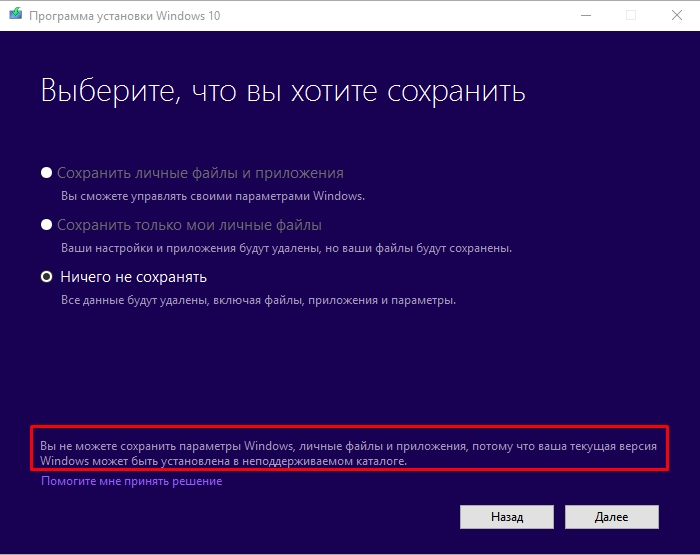
Task: Click description 'Вы сможете управлять своими параметрами Windows'
Action: (212, 196)
